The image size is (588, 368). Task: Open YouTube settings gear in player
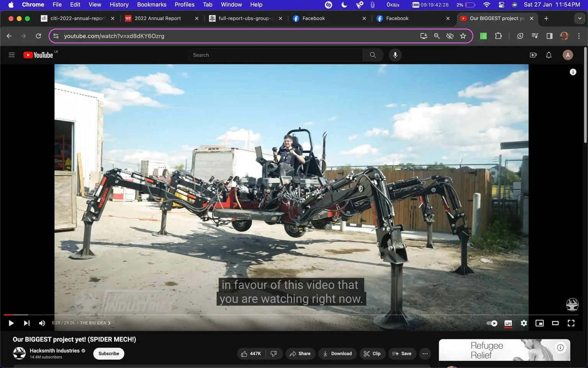[x=524, y=323]
